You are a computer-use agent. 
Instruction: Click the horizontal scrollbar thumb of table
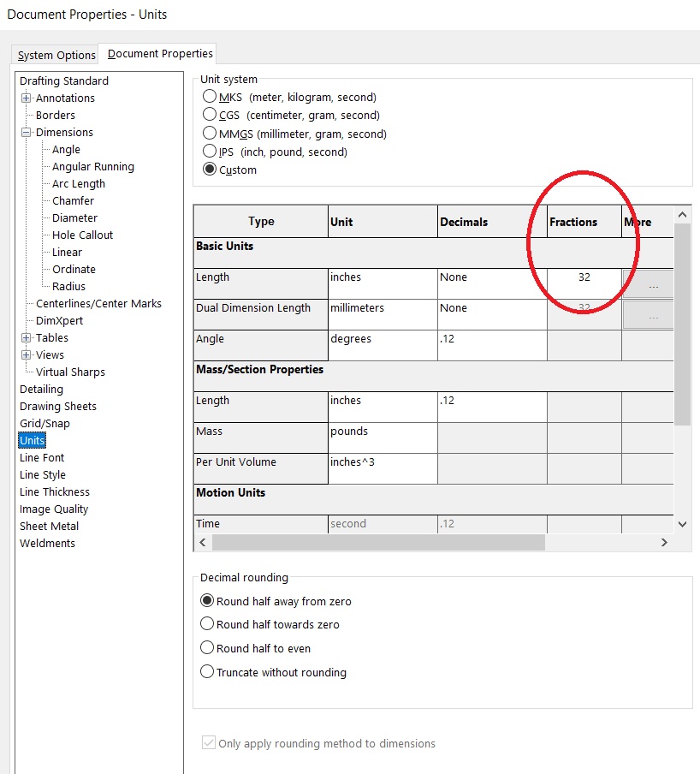tap(378, 543)
